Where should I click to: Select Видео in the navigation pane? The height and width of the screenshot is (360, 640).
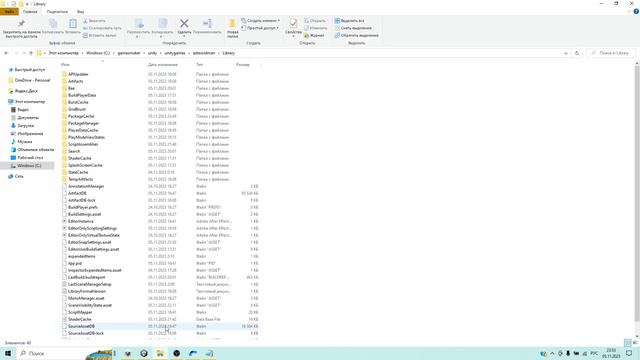tap(20, 110)
